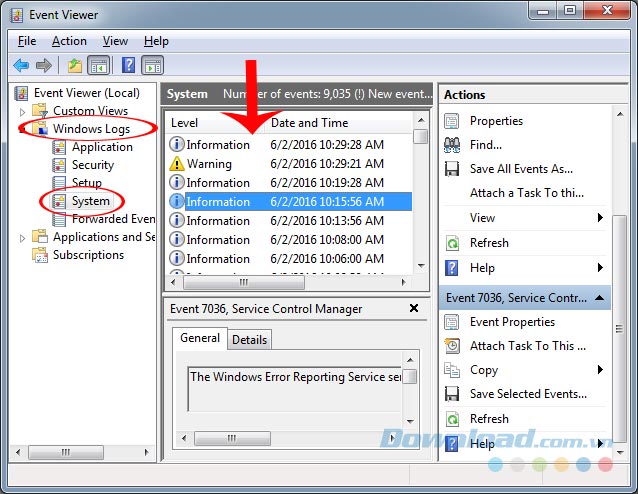Select the Information event at 10:13:56 AM
The image size is (638, 494).
click(x=289, y=221)
